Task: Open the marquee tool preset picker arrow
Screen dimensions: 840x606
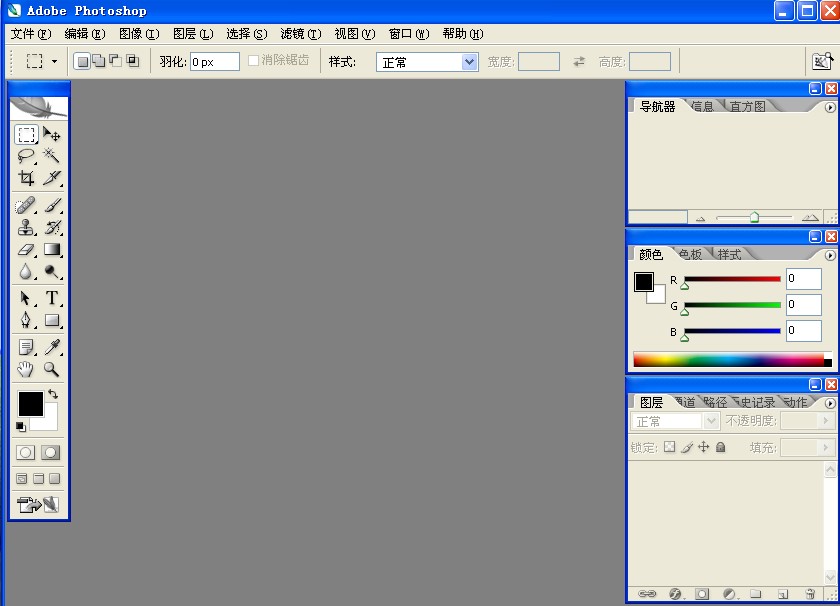Action: [x=54, y=62]
